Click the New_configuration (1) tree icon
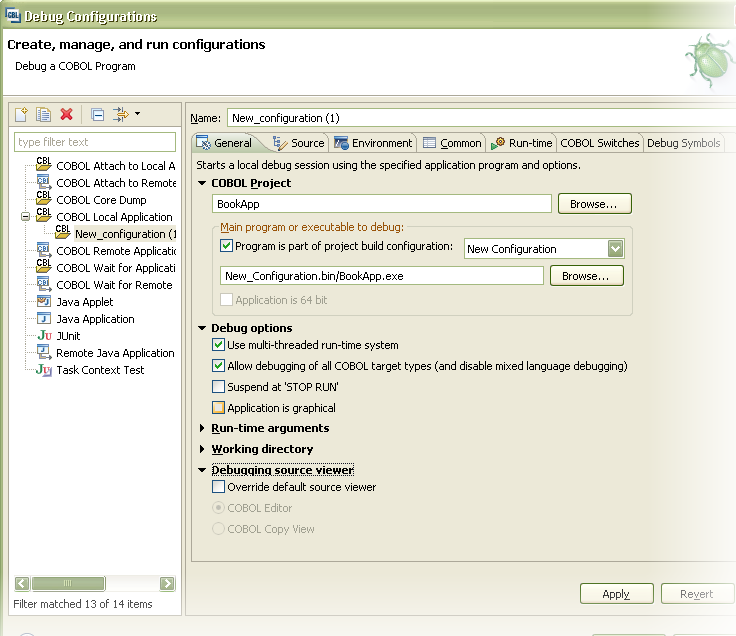Screen dimensions: 736x636 click(62, 231)
